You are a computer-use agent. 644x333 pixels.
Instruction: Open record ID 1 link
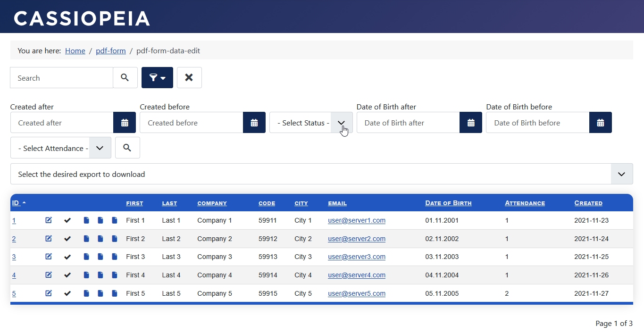click(14, 220)
